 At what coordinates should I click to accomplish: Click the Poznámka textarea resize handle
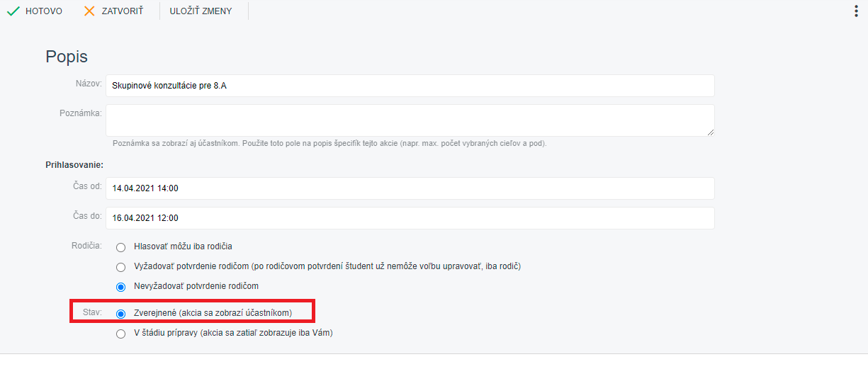coord(710,132)
